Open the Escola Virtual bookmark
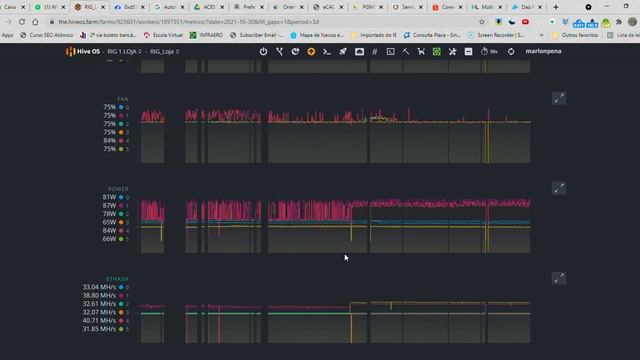 (163, 35)
